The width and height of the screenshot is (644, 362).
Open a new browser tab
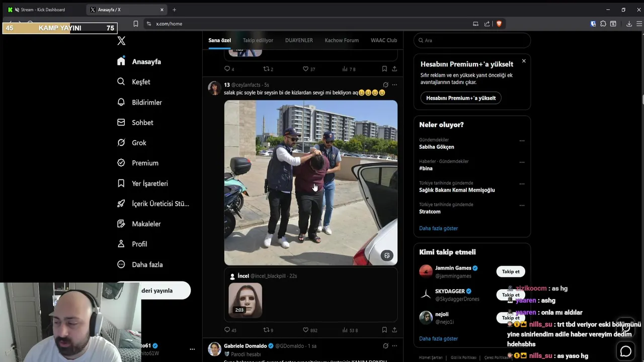(174, 10)
